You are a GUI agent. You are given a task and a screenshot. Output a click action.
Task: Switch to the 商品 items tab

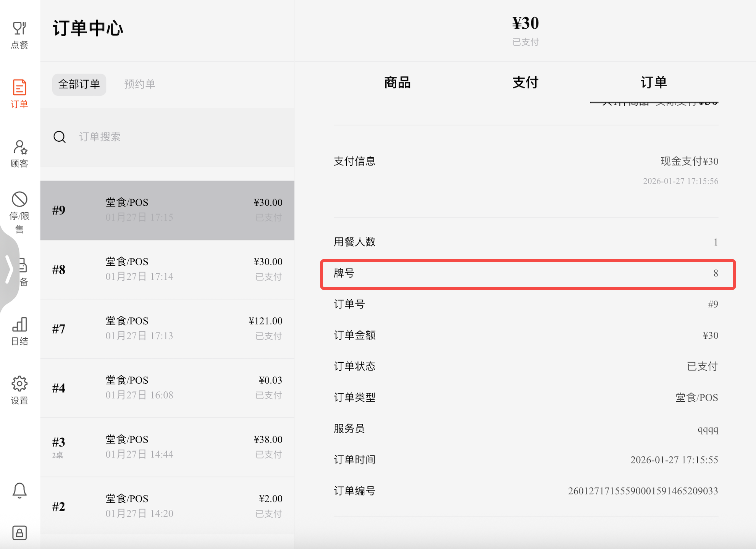[397, 82]
